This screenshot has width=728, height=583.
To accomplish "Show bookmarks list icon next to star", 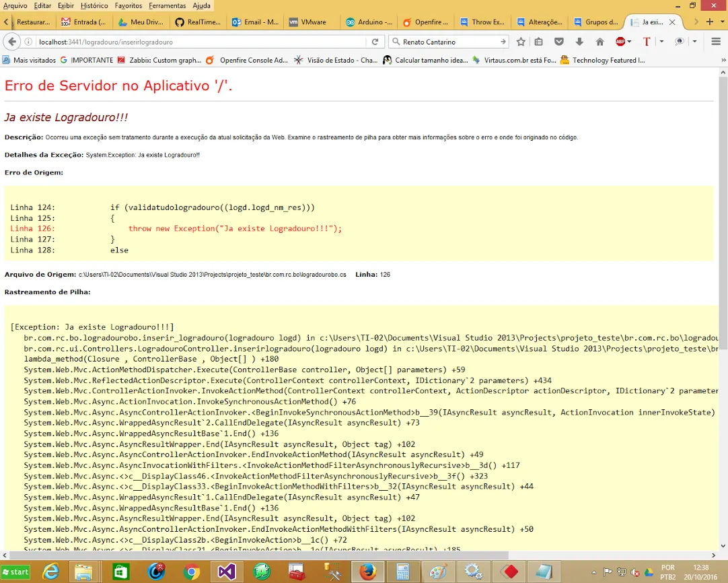I will tap(539, 42).
